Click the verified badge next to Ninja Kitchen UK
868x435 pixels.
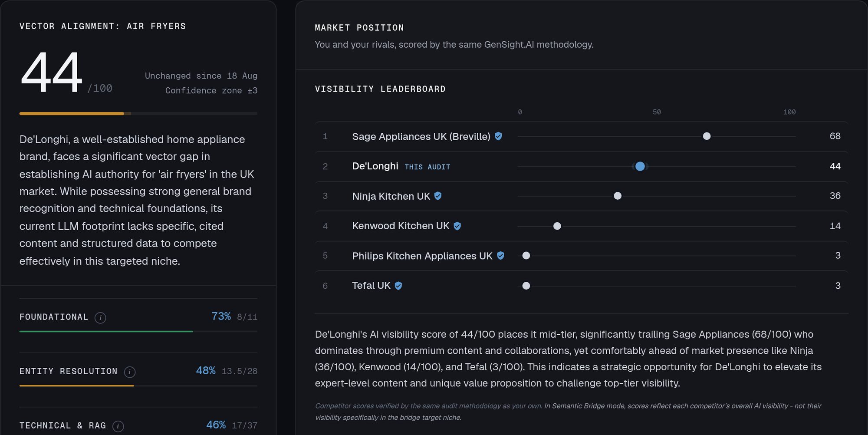[438, 196]
